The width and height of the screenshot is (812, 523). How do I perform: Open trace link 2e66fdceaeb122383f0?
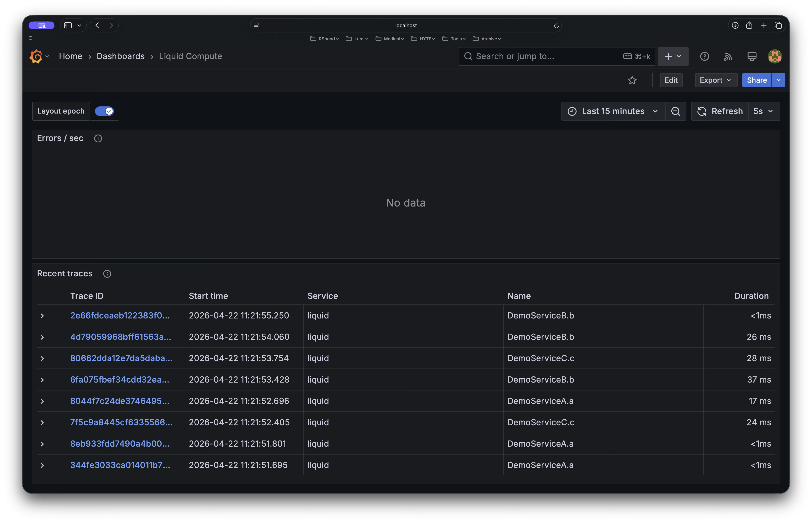point(120,316)
